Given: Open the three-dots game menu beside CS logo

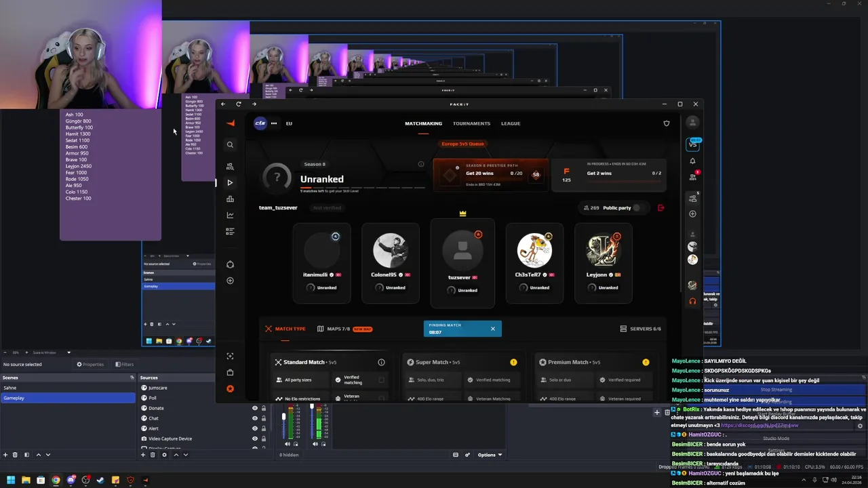Looking at the screenshot, I should pos(274,123).
